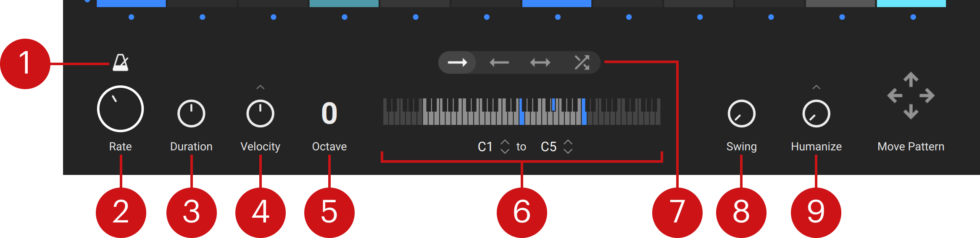Click the Rate knob

pyautogui.click(x=120, y=109)
